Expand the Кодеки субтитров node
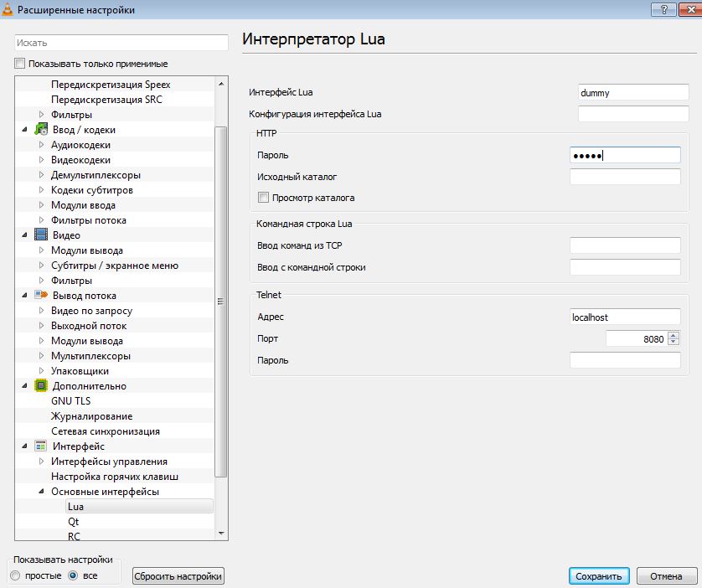 click(x=42, y=190)
